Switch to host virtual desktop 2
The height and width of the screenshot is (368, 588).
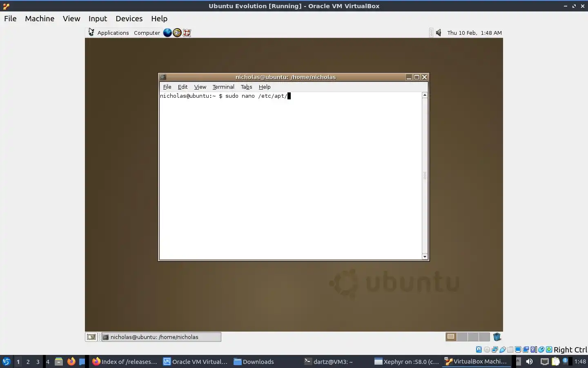(x=28, y=361)
